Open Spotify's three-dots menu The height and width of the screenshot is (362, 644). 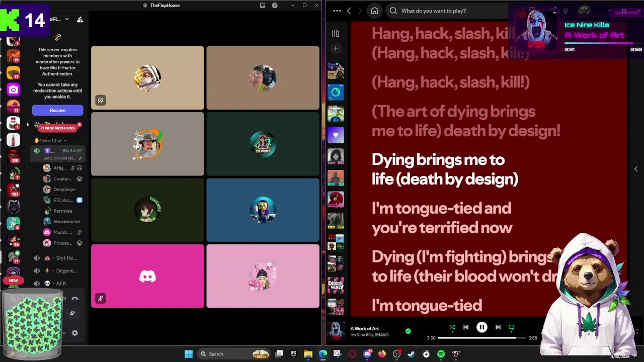(337, 11)
